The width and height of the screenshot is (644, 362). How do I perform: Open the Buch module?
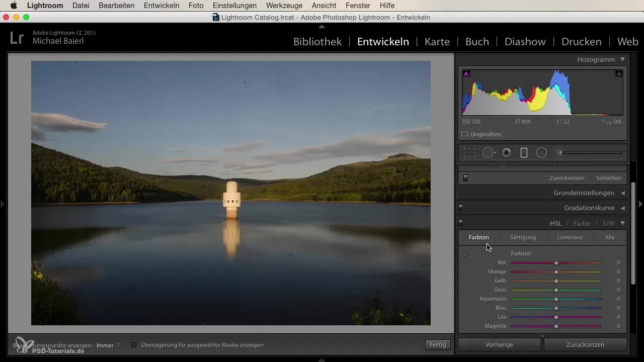[x=477, y=42]
